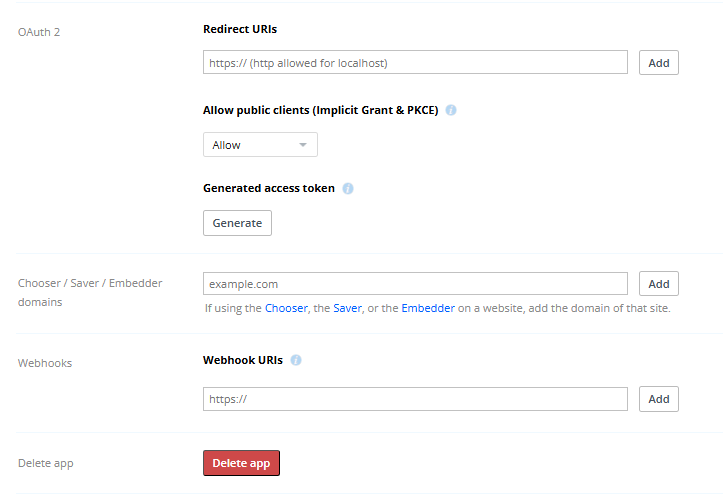
Task: Open the Chooser documentation link
Action: point(286,309)
